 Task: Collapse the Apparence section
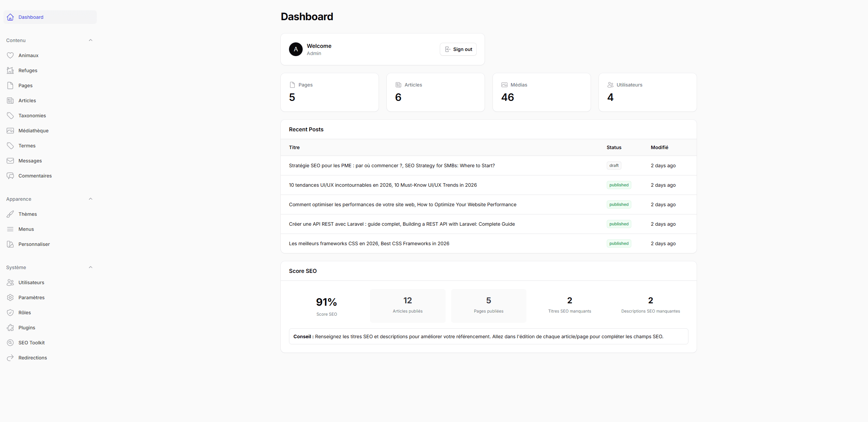coord(90,199)
